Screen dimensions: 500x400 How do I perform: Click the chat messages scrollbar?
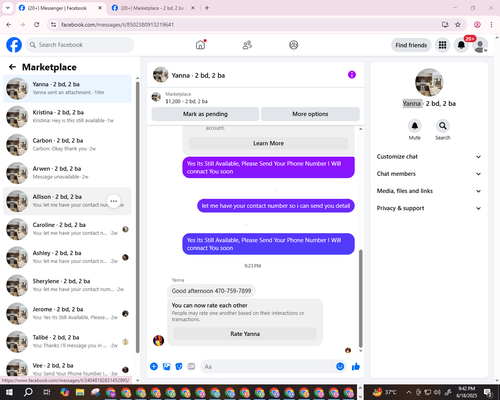(x=360, y=298)
